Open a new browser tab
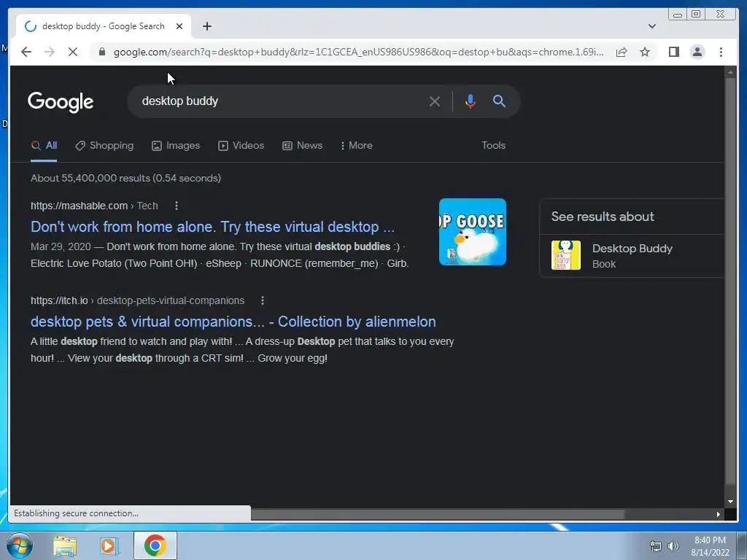This screenshot has height=560, width=747. (x=206, y=26)
